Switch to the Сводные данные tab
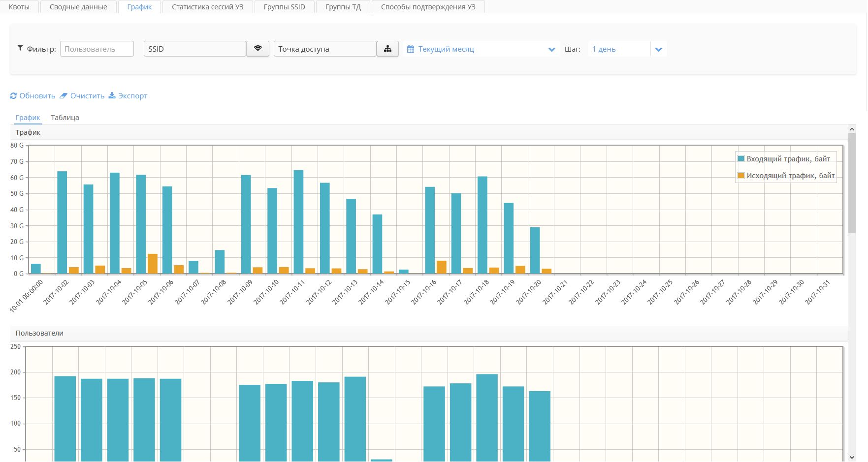Viewport: 868px width, 462px height. [78, 7]
